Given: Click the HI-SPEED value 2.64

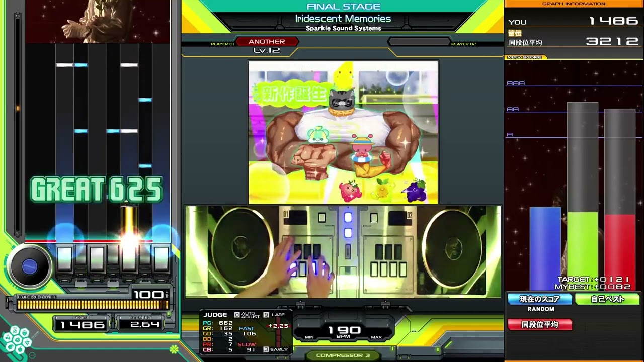Looking at the screenshot, I should [x=145, y=325].
